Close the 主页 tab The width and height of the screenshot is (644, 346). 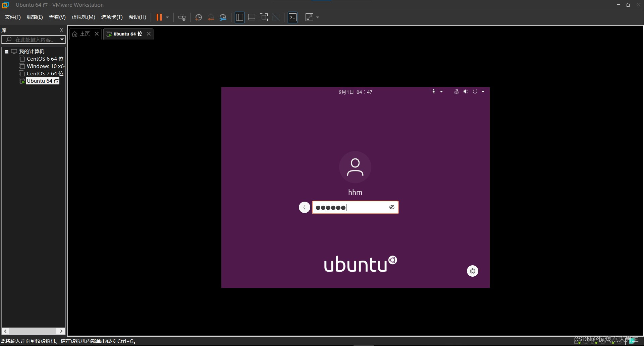pos(97,33)
